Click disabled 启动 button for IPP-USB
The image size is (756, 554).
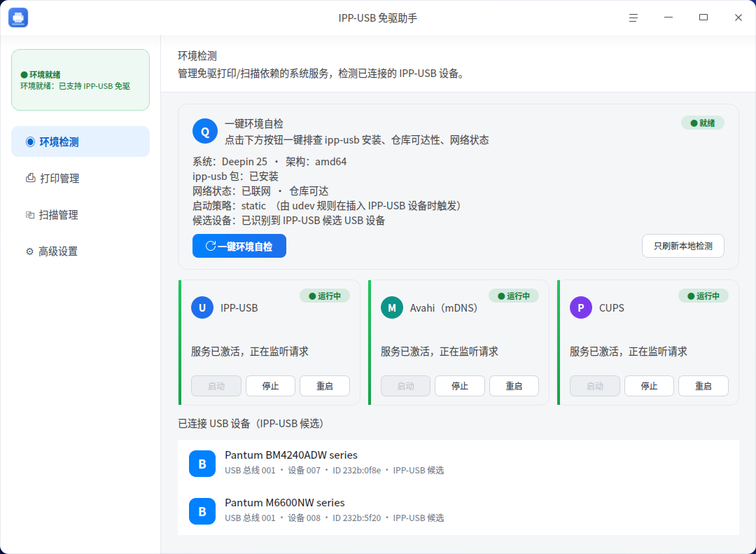[x=216, y=386]
